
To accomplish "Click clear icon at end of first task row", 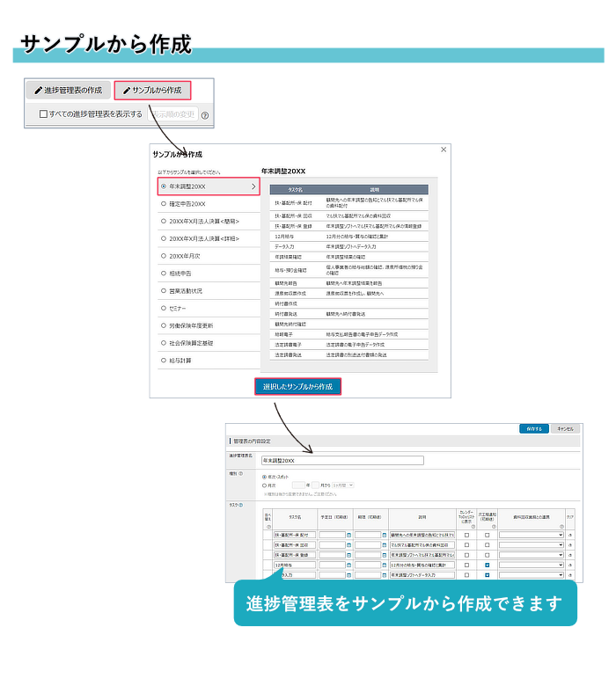I will [570, 534].
